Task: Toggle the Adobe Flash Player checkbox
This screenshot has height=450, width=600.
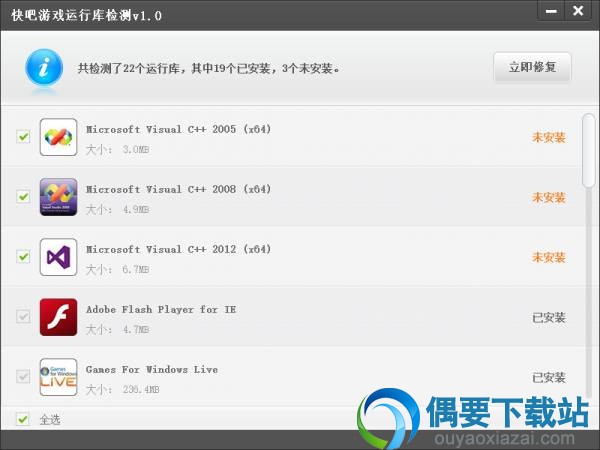Action: pos(23,316)
